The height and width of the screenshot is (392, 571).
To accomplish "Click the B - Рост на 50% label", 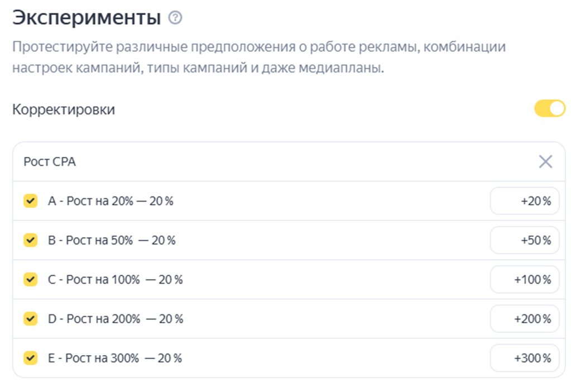I will pos(112,240).
